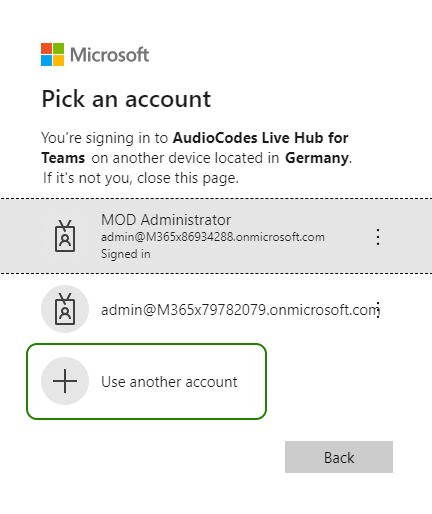Viewport: 432px width, 514px height.
Task: Select the MOD Administrator badge avatar icon
Action: [x=65, y=236]
